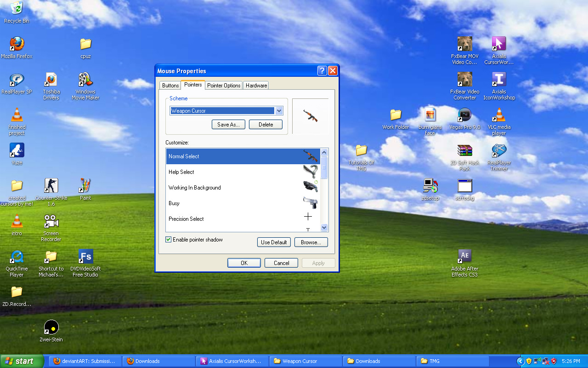Screen dimensions: 588x368
Task: Open Axialis CursorWorkshop desktop shortcut
Action: (499, 45)
